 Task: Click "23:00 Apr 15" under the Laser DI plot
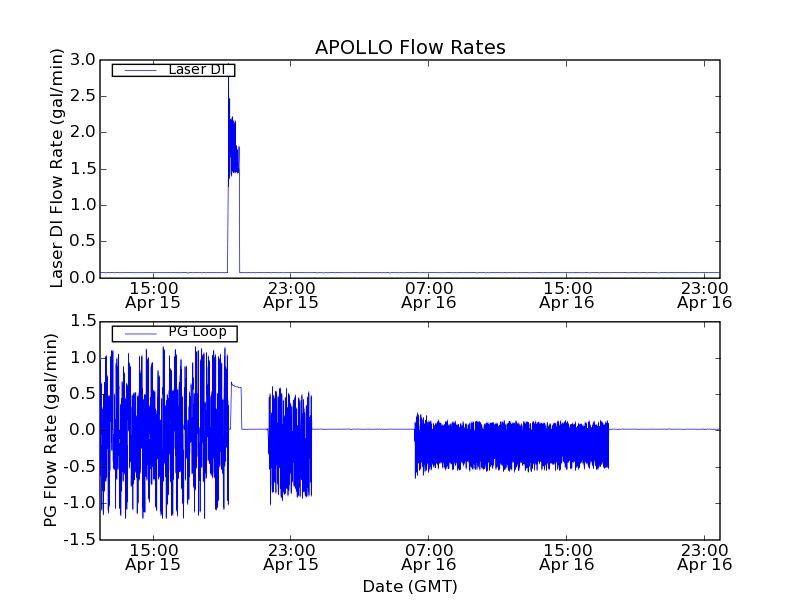pos(291,295)
